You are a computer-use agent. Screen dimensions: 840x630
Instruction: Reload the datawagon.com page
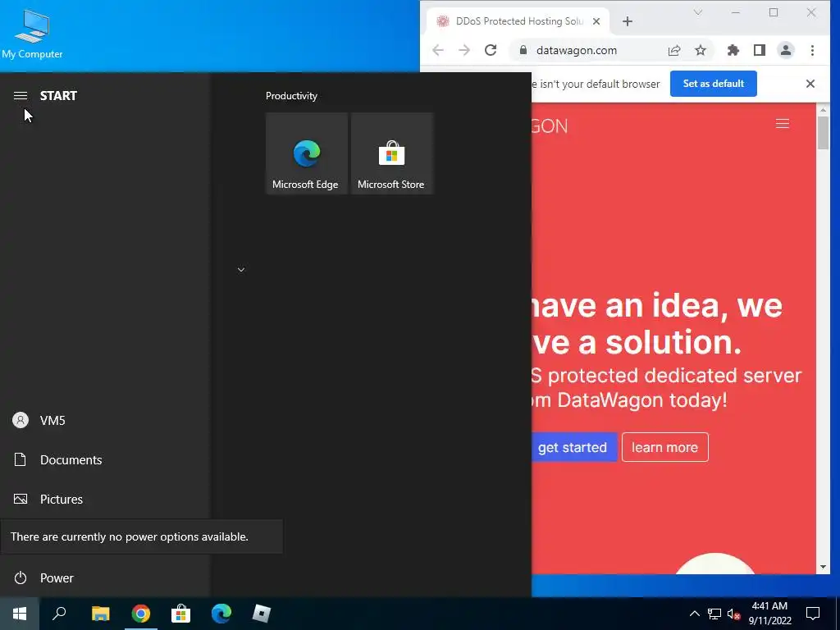(491, 50)
